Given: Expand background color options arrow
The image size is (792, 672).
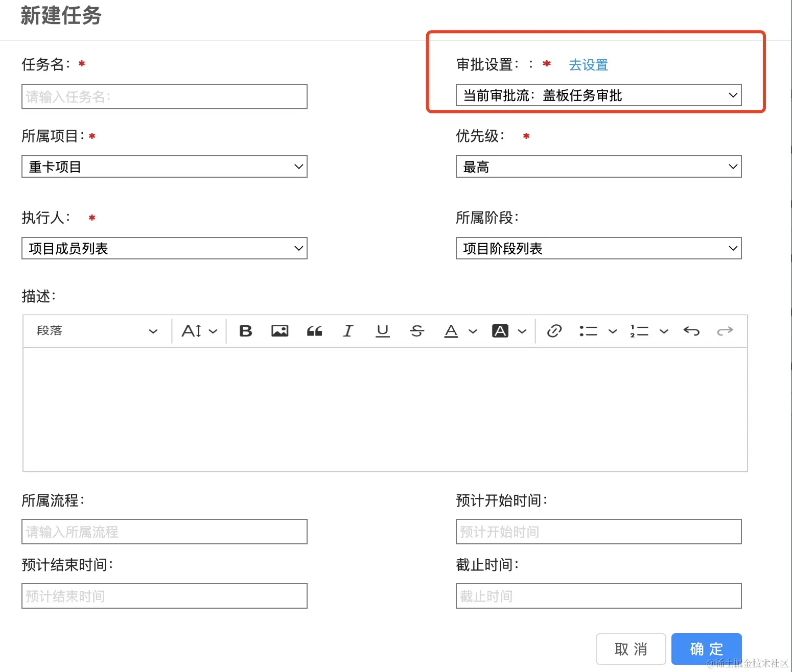Looking at the screenshot, I should 522,331.
